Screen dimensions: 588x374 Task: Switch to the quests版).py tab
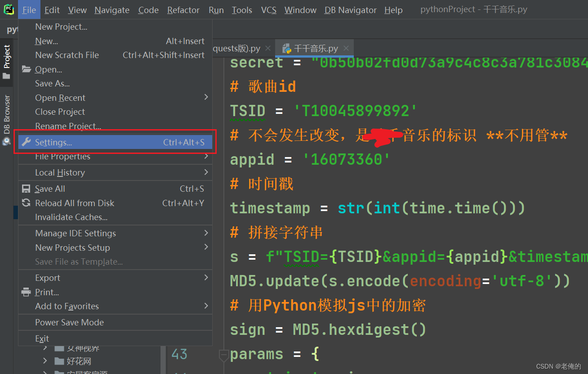click(x=242, y=48)
